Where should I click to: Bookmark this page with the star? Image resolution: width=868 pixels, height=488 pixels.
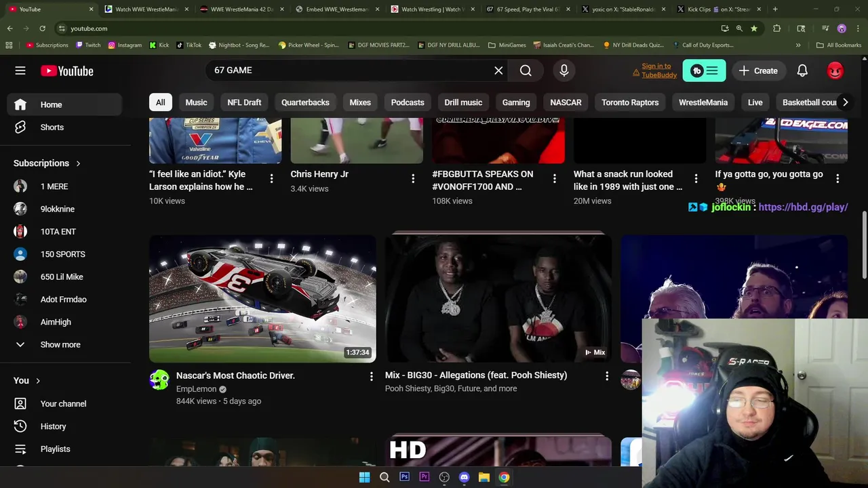pyautogui.click(x=753, y=28)
